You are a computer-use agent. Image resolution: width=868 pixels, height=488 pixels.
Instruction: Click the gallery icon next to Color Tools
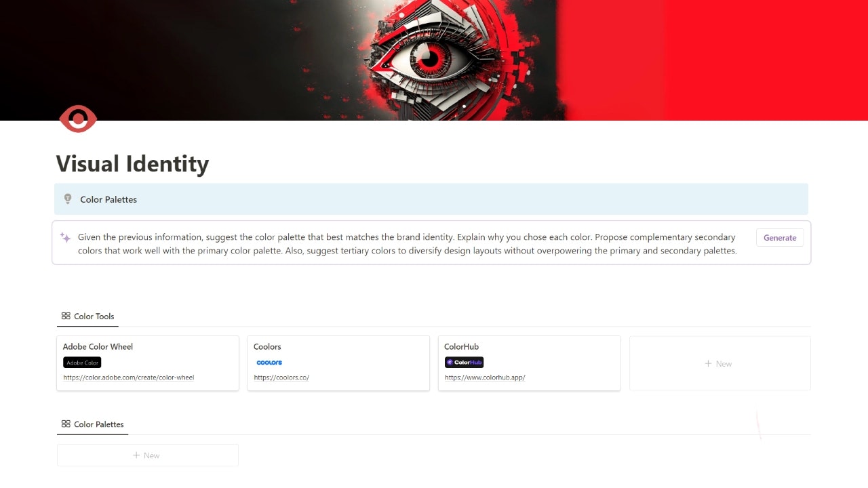66,316
